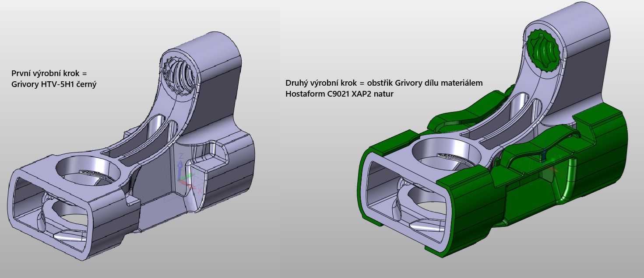
Task: Click the text "Hostaform C9021 XAP2 natur"
Action: click(x=339, y=94)
